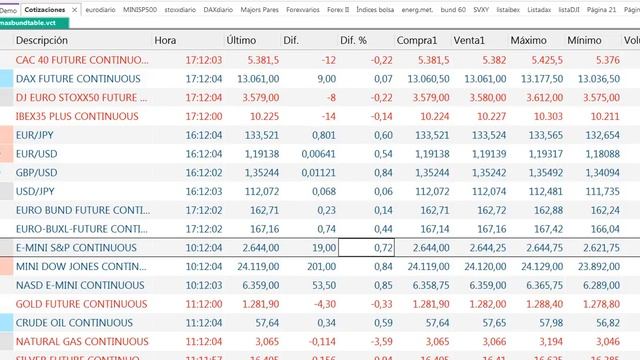Switch to Índices bolsa tab
The height and width of the screenshot is (360, 640).
click(x=375, y=9)
